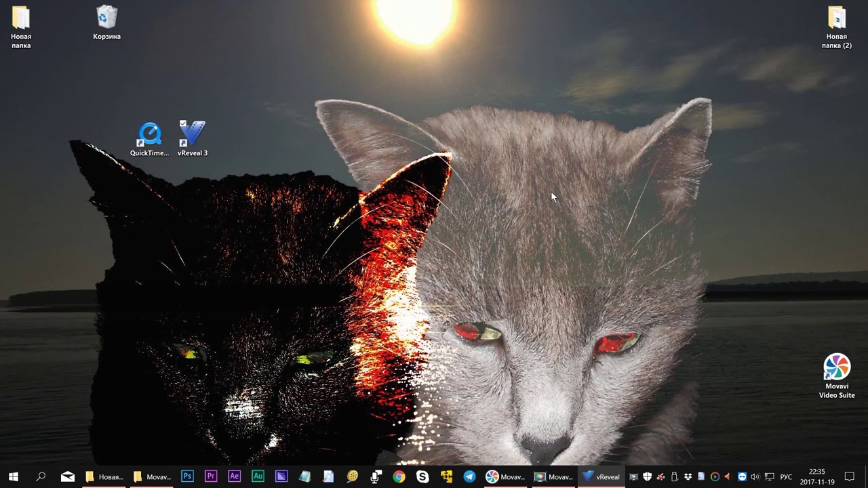The image size is (868, 488).
Task: Open Dropbox tray icon
Action: (x=688, y=476)
